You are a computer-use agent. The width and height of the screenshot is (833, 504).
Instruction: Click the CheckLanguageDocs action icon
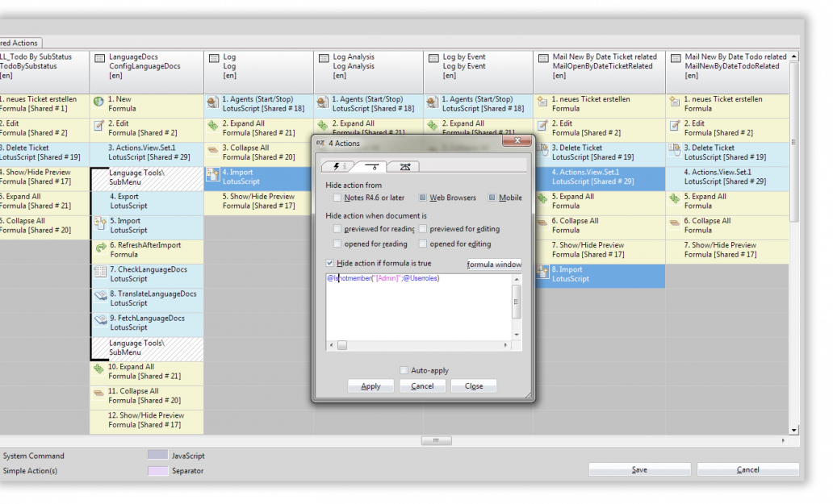pos(101,273)
